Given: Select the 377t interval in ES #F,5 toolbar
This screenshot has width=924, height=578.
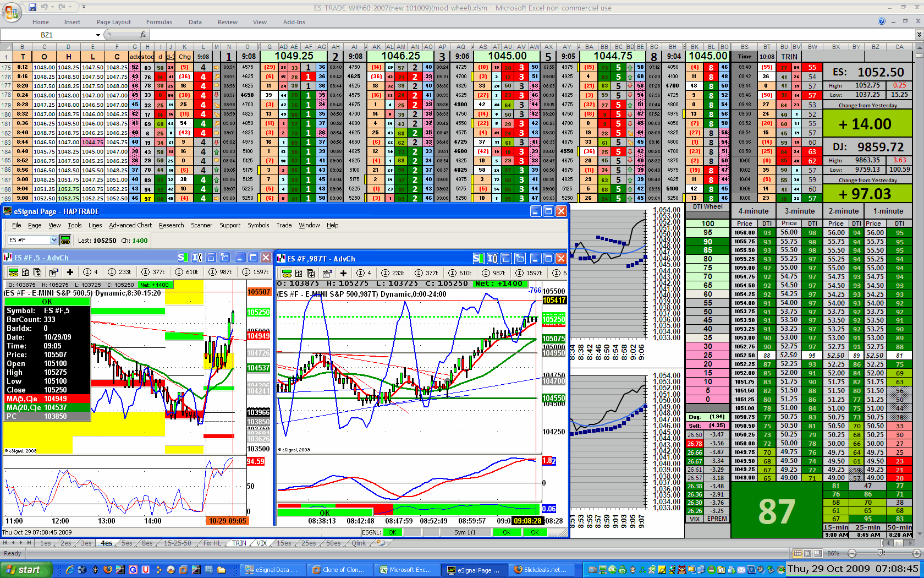Looking at the screenshot, I should pyautogui.click(x=153, y=272).
